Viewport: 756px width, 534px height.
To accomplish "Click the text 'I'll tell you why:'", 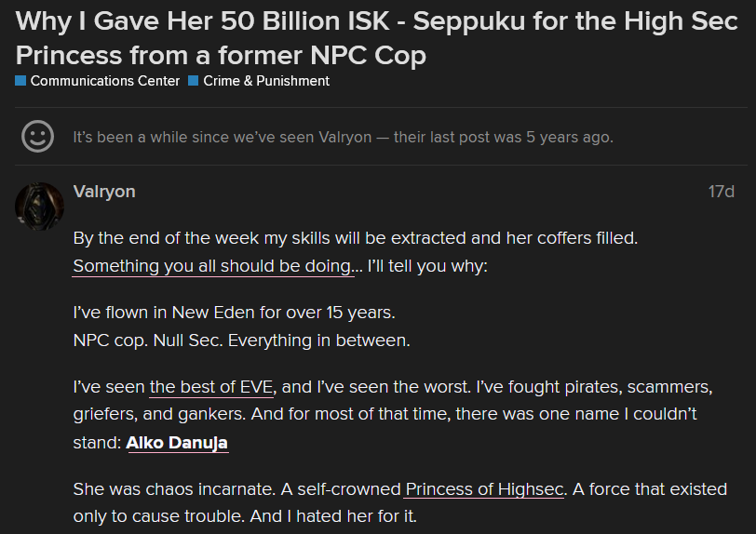I will tap(427, 266).
